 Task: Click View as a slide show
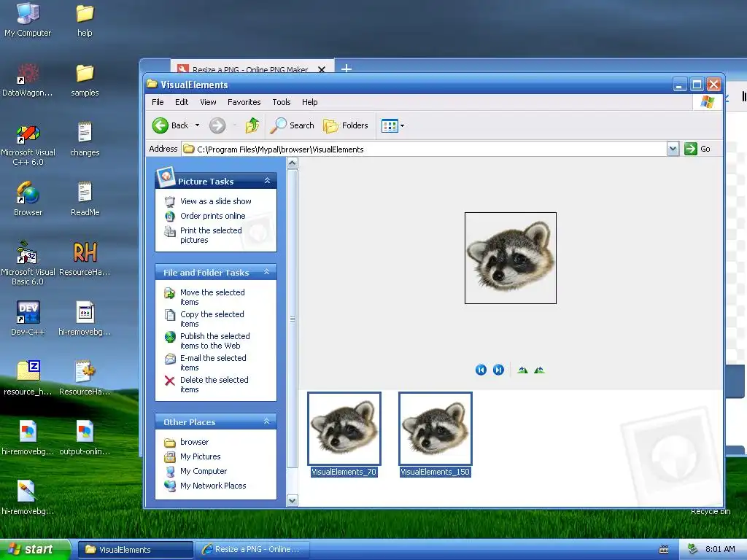tap(215, 201)
